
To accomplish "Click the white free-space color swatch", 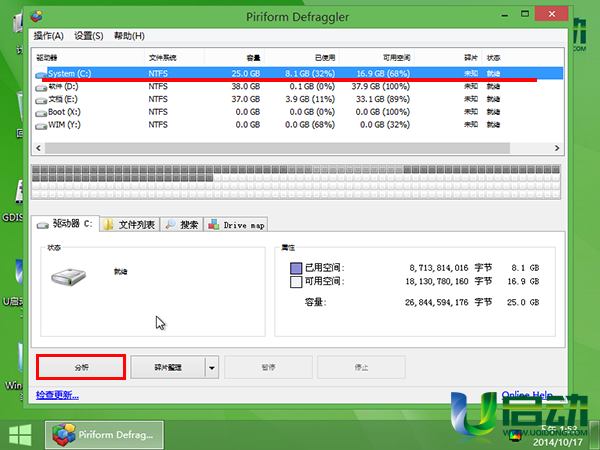I will pos(296,282).
